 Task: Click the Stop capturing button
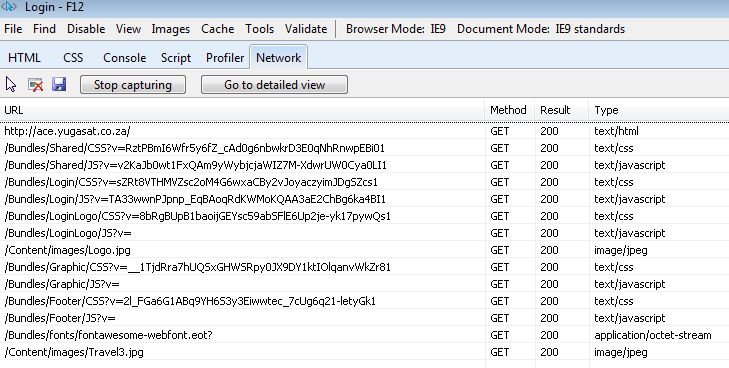(133, 85)
